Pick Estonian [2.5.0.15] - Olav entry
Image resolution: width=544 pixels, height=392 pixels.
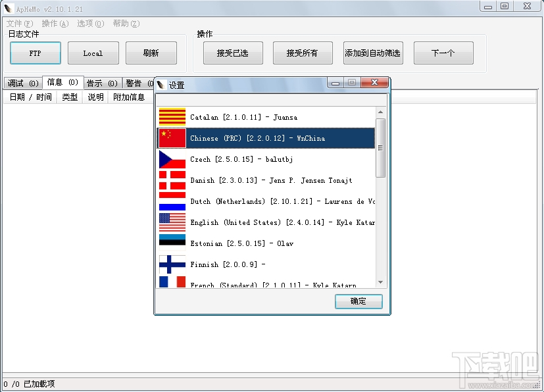(x=266, y=243)
